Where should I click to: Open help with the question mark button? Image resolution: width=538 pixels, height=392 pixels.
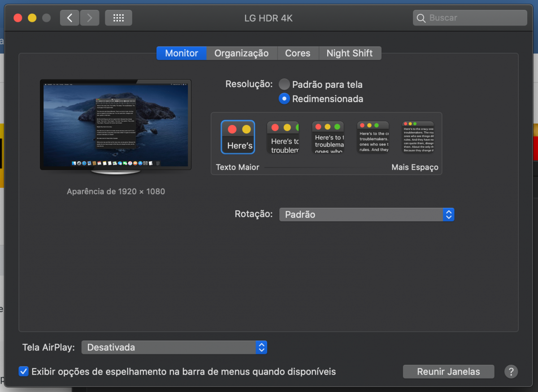coord(511,371)
